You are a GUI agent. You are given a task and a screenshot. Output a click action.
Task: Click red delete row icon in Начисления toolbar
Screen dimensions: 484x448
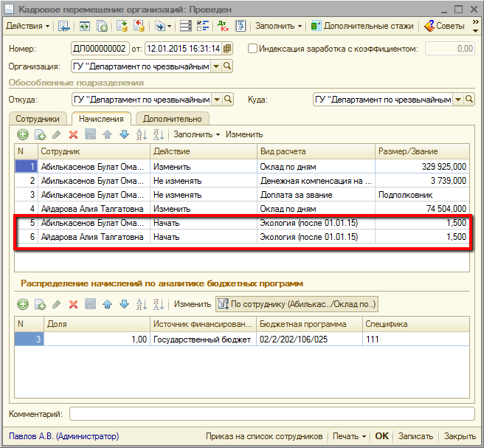click(x=73, y=134)
